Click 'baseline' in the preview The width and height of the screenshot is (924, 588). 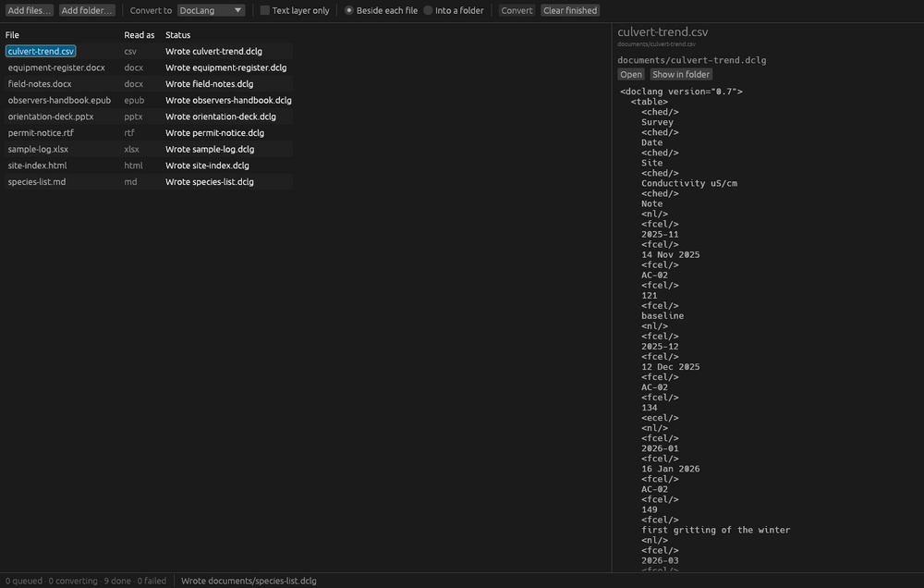click(663, 316)
